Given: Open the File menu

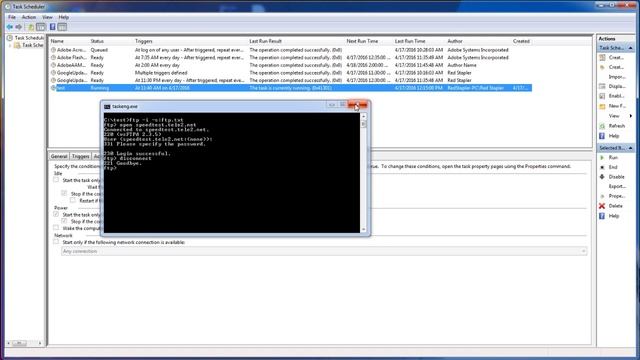Looking at the screenshot, I should click(12, 17).
